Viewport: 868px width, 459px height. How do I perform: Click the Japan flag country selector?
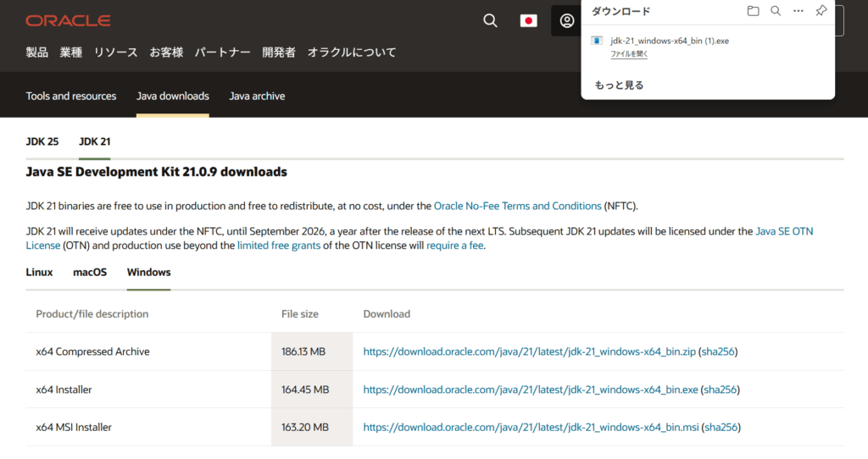528,20
